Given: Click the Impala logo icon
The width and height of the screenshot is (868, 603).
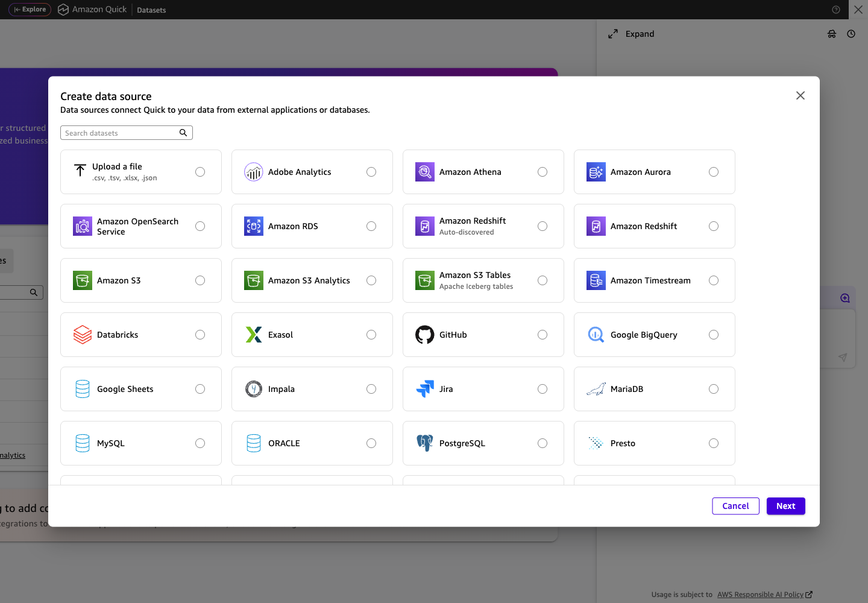Looking at the screenshot, I should [254, 389].
